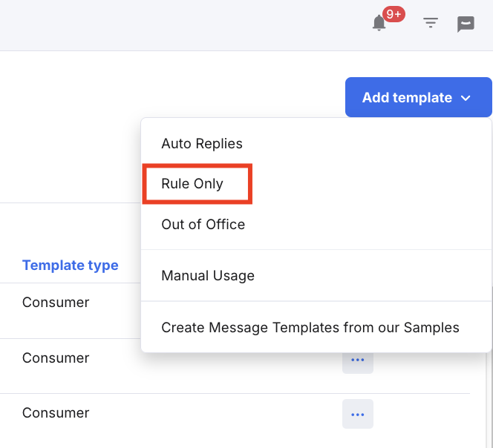Select Consumer cell in the middle table row
Screen dimensions: 493x448
[56, 358]
